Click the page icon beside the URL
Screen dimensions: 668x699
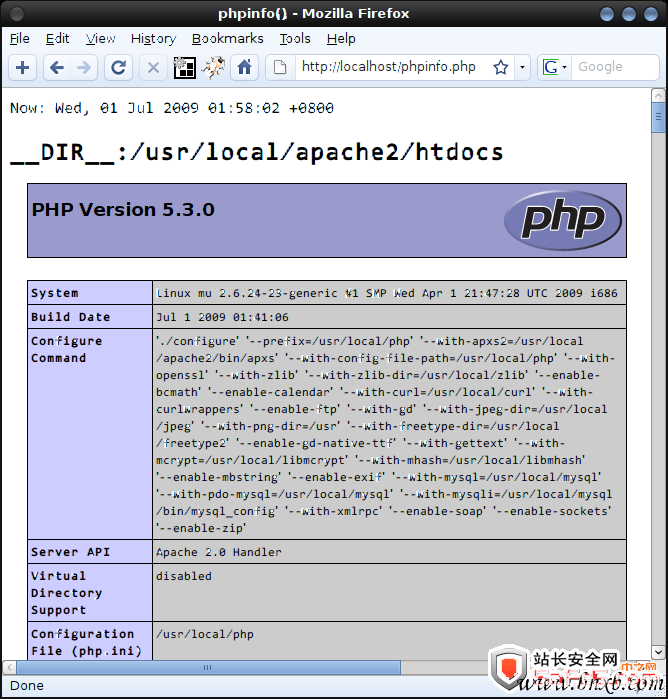tap(280, 68)
